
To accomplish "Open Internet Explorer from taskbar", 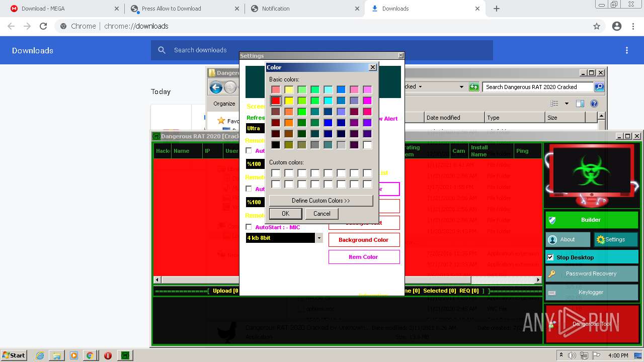I will pyautogui.click(x=40, y=355).
